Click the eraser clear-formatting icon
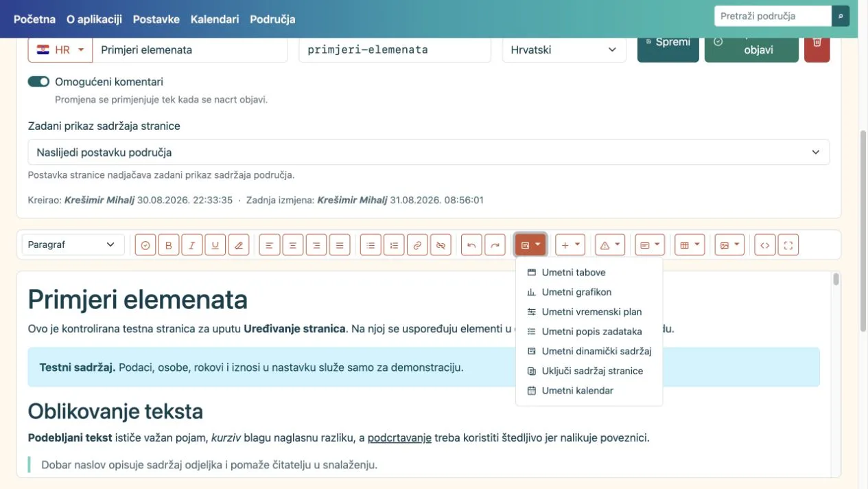Screen dimensions: 868x489 pos(238,245)
